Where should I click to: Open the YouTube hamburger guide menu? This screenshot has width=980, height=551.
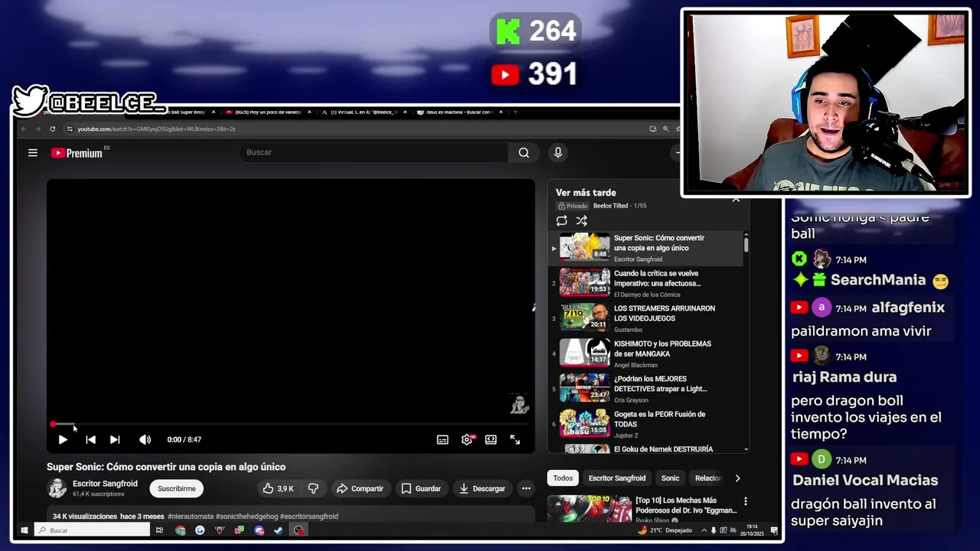[x=33, y=153]
